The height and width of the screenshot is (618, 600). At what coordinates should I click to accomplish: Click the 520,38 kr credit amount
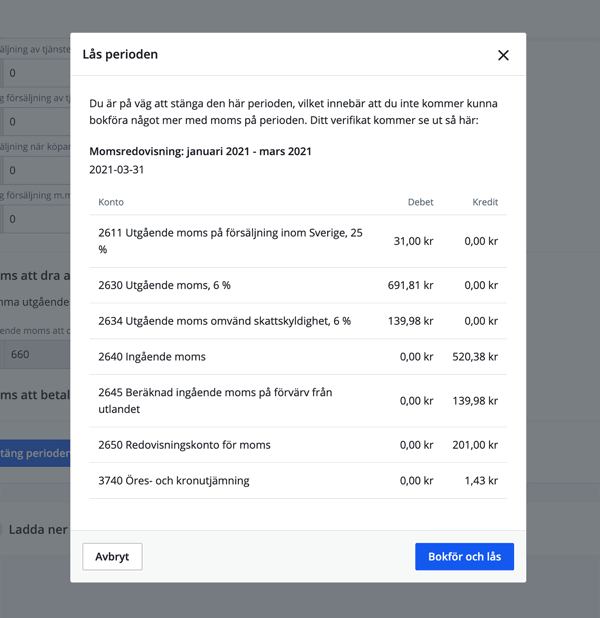click(474, 357)
